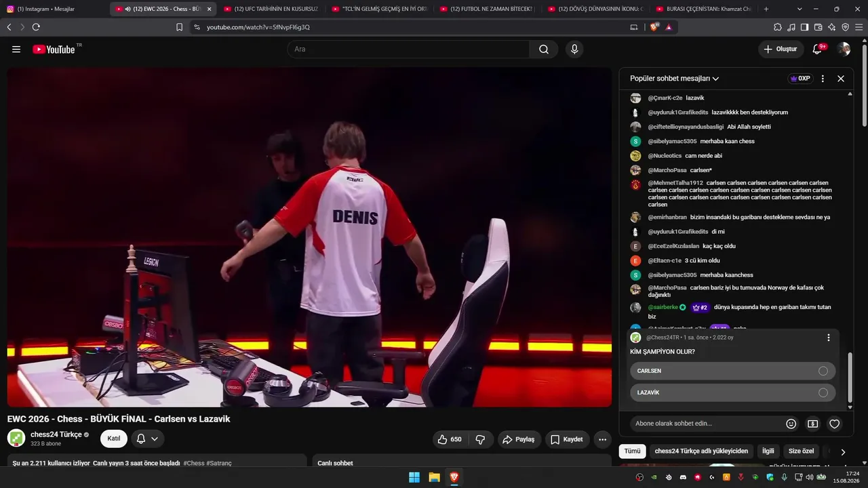Open Leo AI sparkle icon
This screenshot has width=868, height=488.
pyautogui.click(x=831, y=27)
